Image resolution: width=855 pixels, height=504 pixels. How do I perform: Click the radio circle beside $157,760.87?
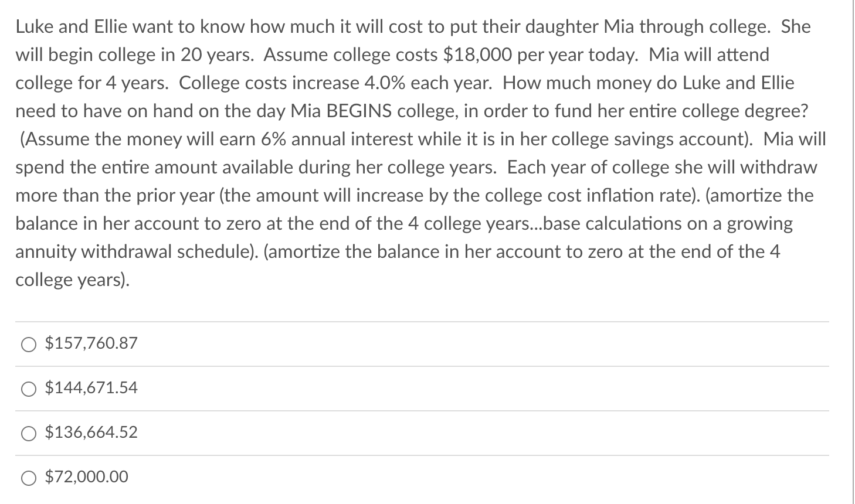pyautogui.click(x=28, y=344)
